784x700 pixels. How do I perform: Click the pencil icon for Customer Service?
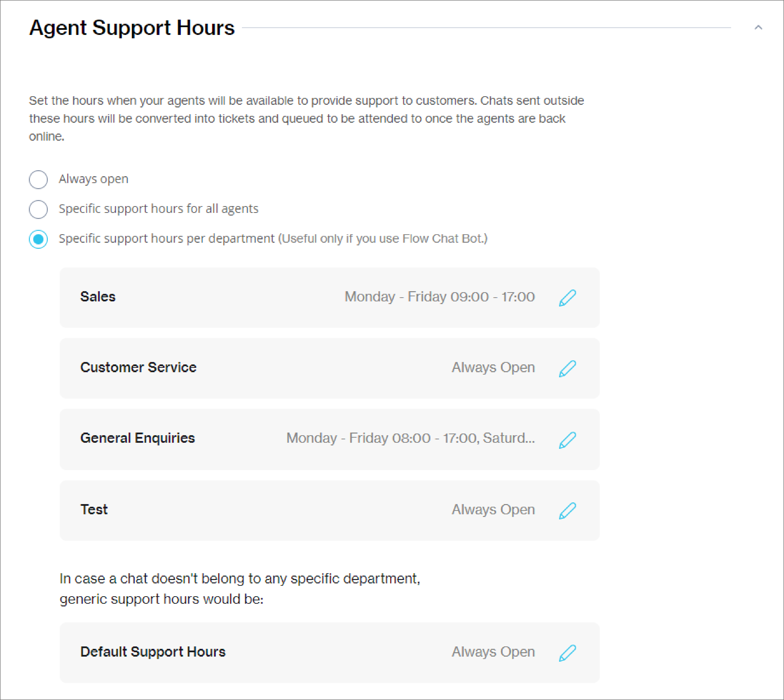(567, 369)
